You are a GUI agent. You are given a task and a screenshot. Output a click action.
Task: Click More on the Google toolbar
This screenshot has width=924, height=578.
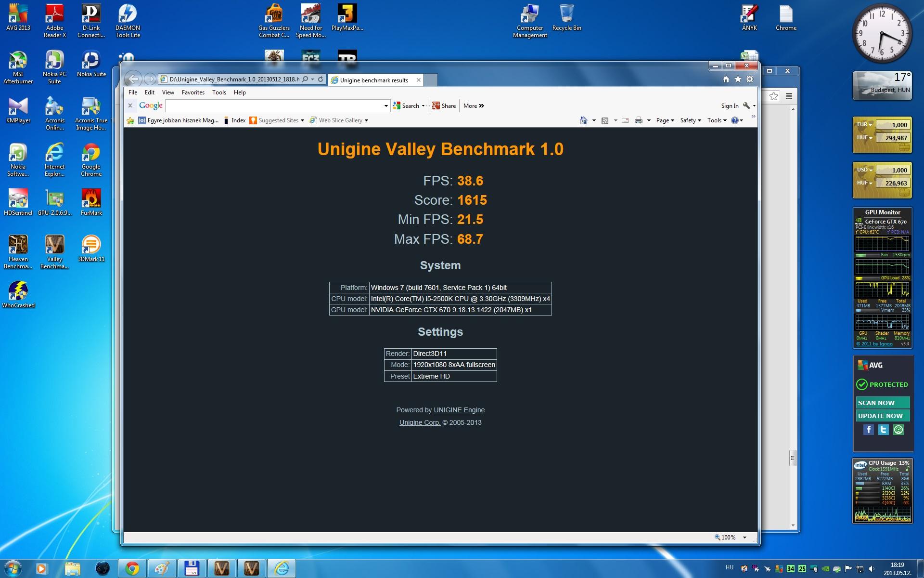(474, 106)
